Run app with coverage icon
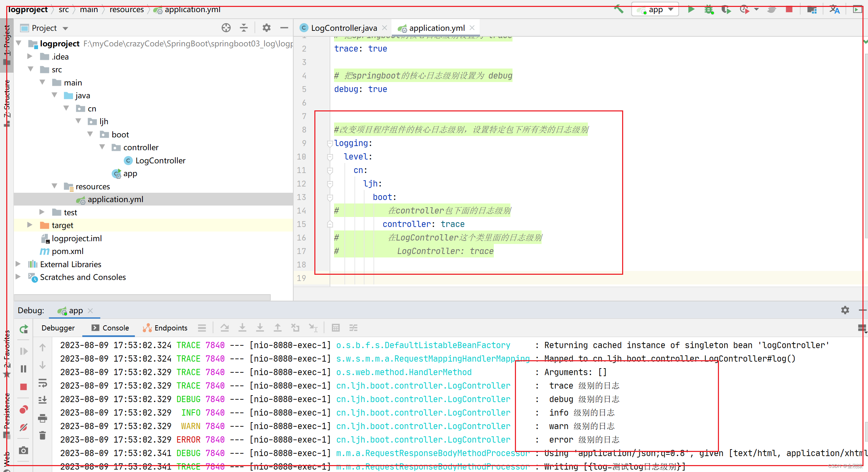The image size is (868, 472). 726,9
